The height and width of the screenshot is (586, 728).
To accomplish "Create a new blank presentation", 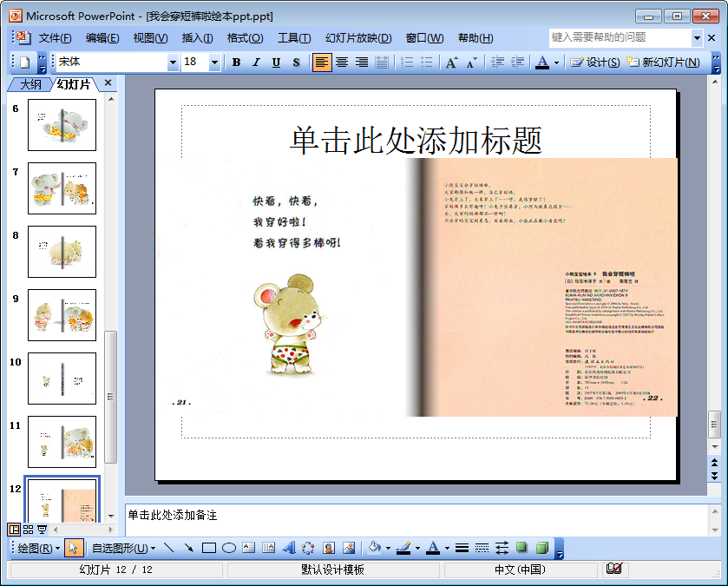I will click(x=24, y=63).
